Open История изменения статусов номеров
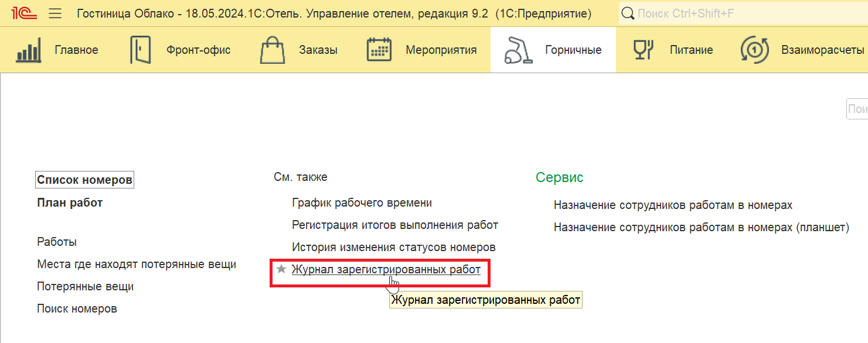 click(x=394, y=247)
